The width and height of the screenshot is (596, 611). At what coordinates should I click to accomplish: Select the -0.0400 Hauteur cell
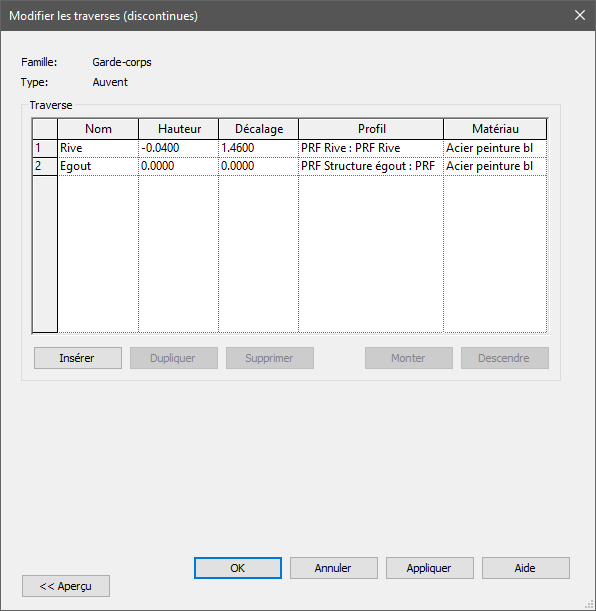tap(178, 148)
